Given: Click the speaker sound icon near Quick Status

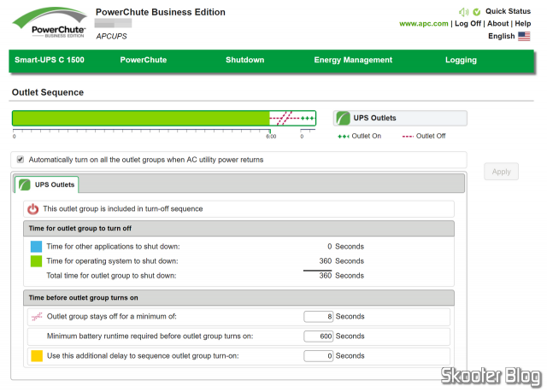Looking at the screenshot, I should 463,12.
